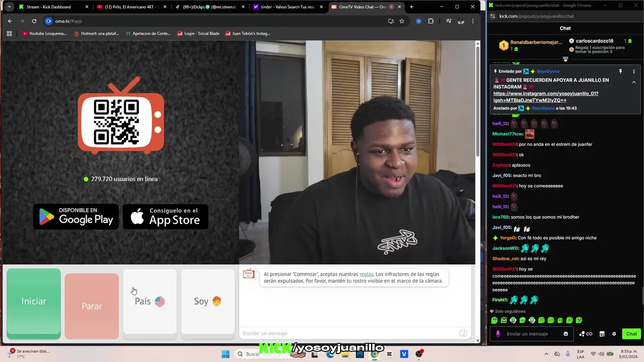Open Login - Social Blade bookmark
This screenshot has width=644, height=362.
pyautogui.click(x=198, y=34)
